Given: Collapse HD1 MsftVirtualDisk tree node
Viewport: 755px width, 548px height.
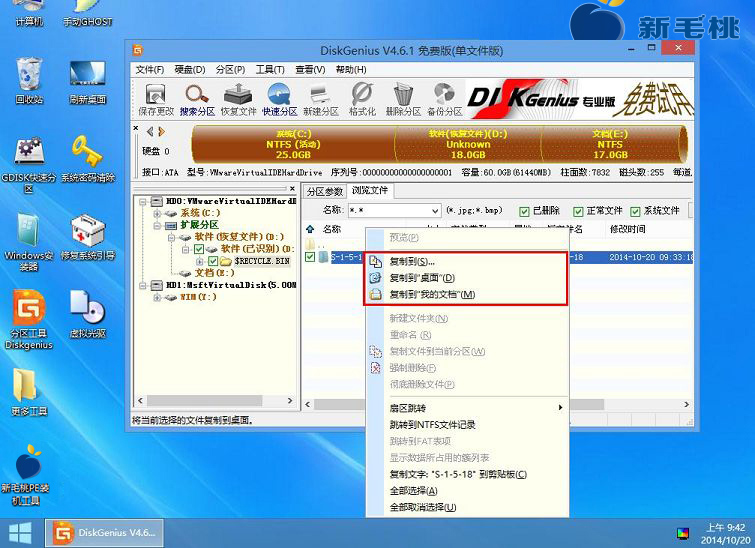Looking at the screenshot, I should click(x=143, y=286).
